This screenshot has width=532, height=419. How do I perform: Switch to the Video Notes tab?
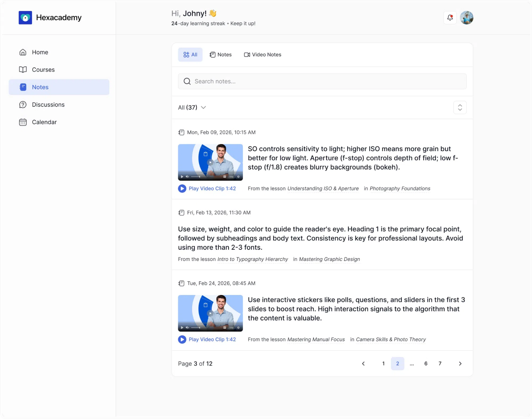pyautogui.click(x=263, y=55)
